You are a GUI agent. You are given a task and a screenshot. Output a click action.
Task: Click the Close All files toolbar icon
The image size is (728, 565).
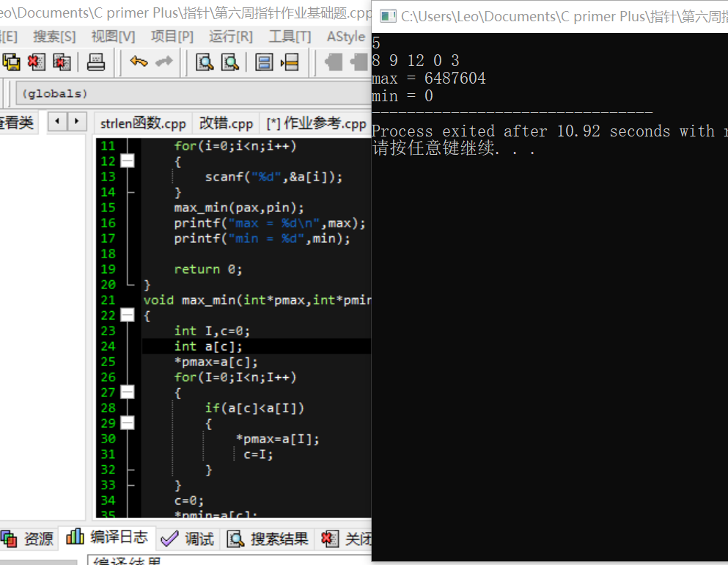[x=62, y=62]
